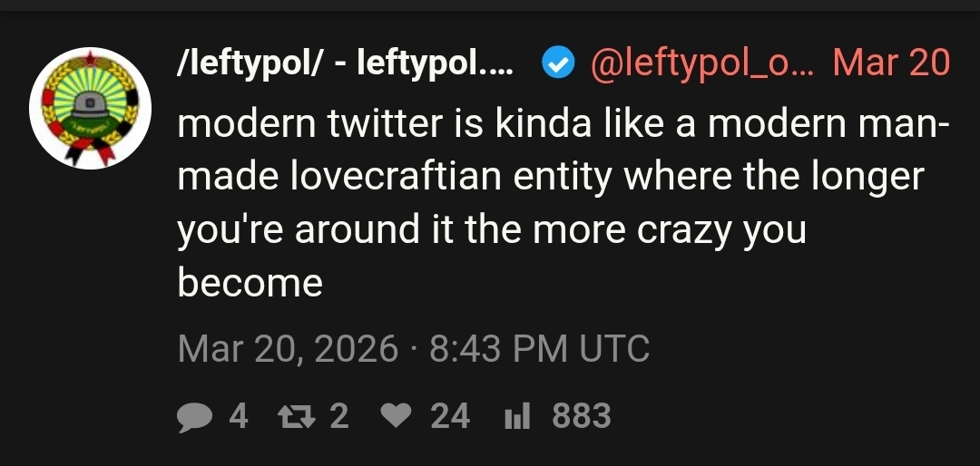This screenshot has width=980, height=466.
Task: Click the reply count 4
Action: point(238,416)
